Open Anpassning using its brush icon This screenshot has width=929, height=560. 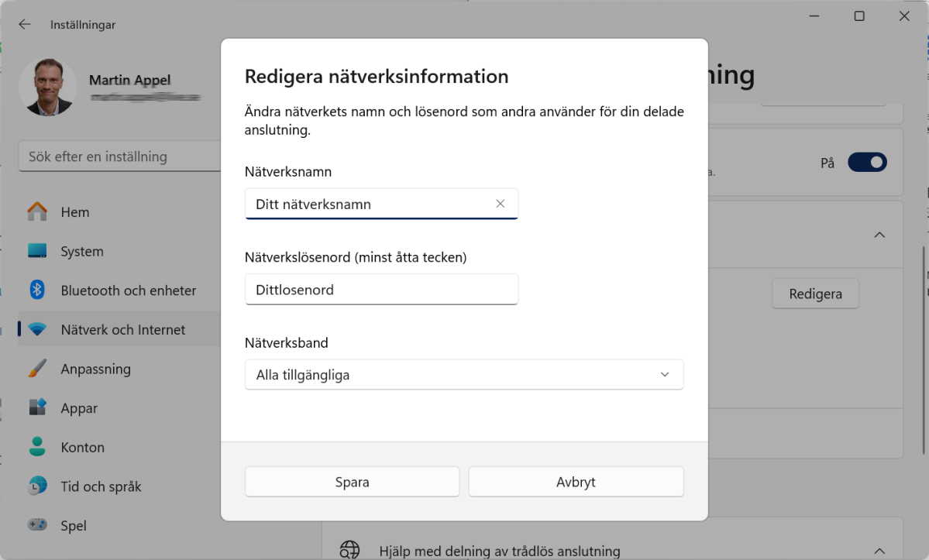pos(36,369)
